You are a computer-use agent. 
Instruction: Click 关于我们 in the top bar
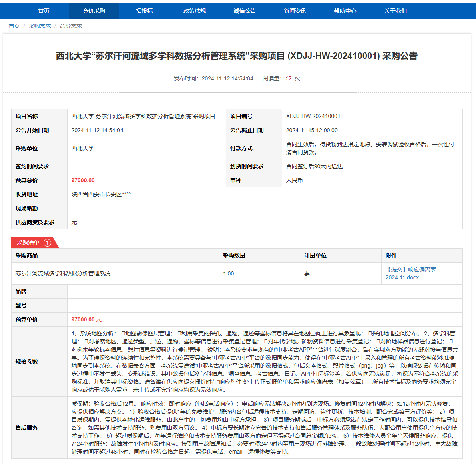point(395,11)
